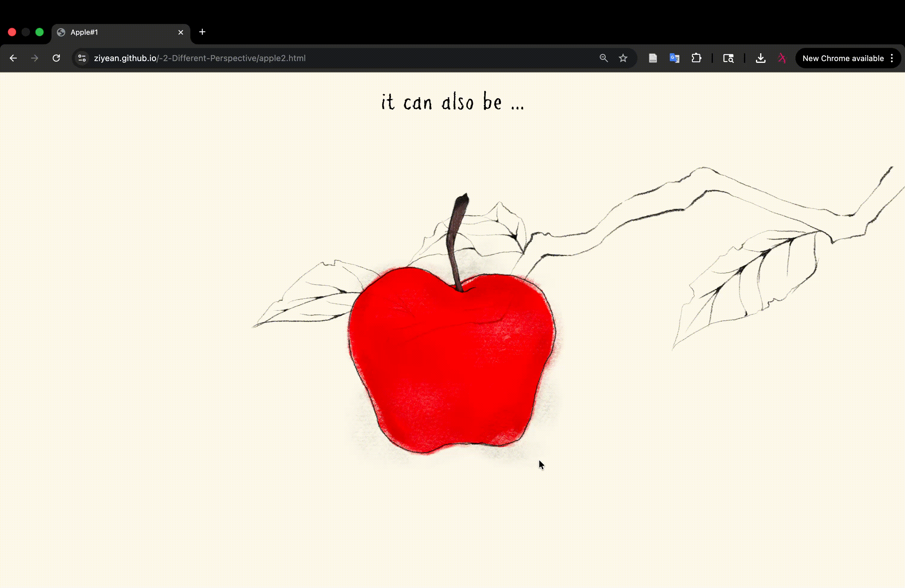Open the page zoom magnifier in address bar
Viewport: 905px width, 588px height.
[x=604, y=58]
